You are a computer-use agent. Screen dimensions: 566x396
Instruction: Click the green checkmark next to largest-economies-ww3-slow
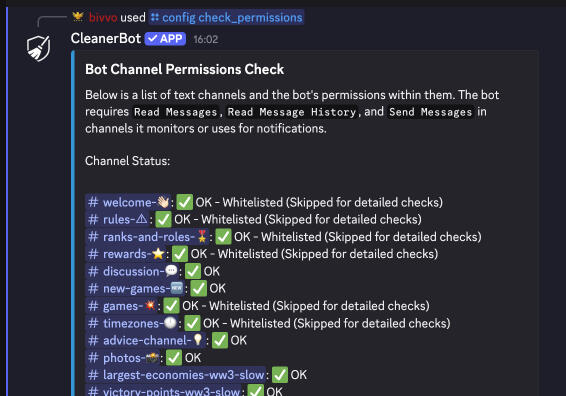tap(280, 375)
